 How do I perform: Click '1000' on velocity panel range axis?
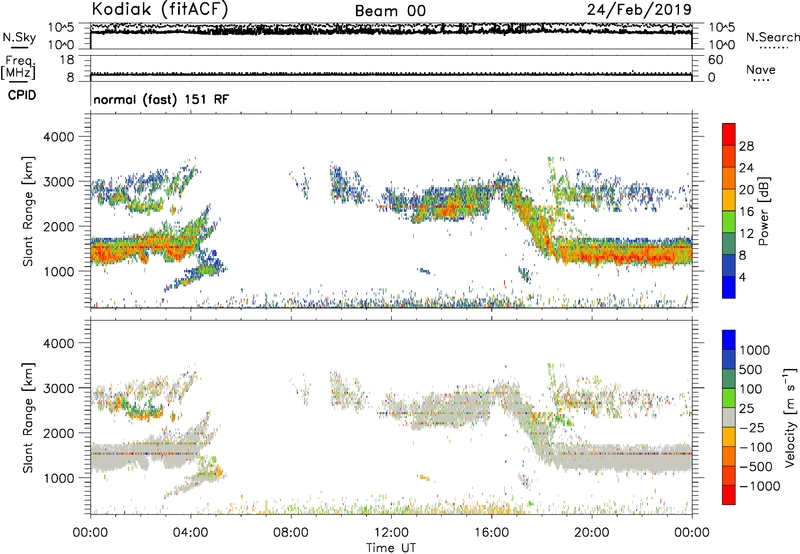(x=58, y=478)
